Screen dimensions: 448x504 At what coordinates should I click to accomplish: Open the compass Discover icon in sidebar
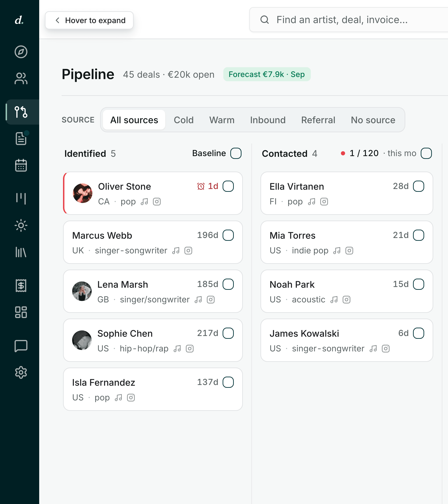click(x=21, y=52)
